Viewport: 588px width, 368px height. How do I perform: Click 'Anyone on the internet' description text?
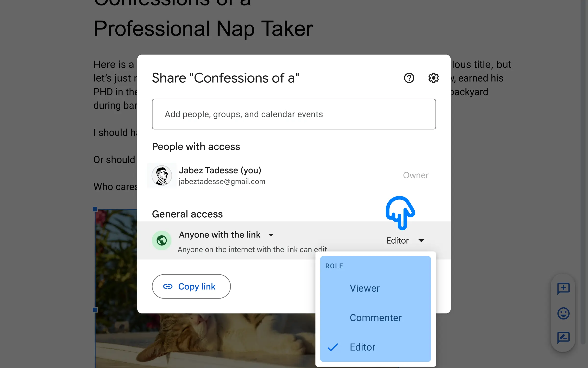(252, 250)
